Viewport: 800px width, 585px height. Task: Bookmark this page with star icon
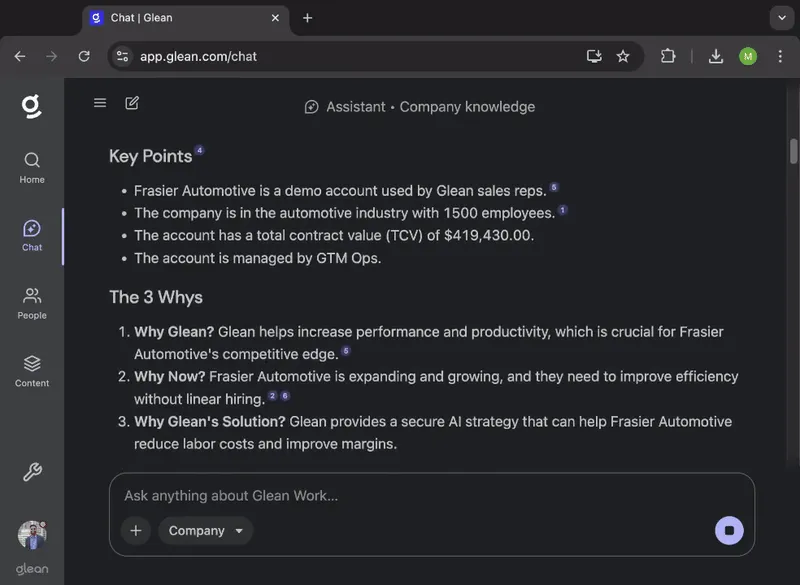(x=623, y=56)
